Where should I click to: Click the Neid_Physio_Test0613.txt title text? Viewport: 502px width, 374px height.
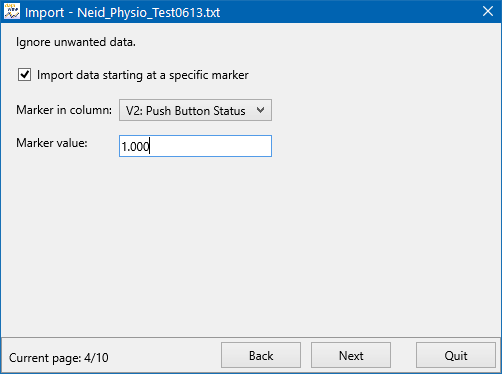coord(149,13)
